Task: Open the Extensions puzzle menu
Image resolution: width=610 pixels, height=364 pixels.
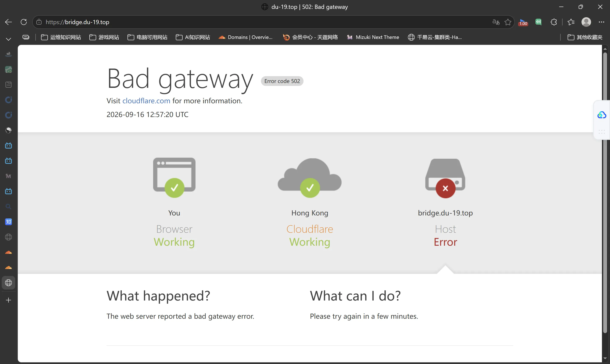Action: 553,22
